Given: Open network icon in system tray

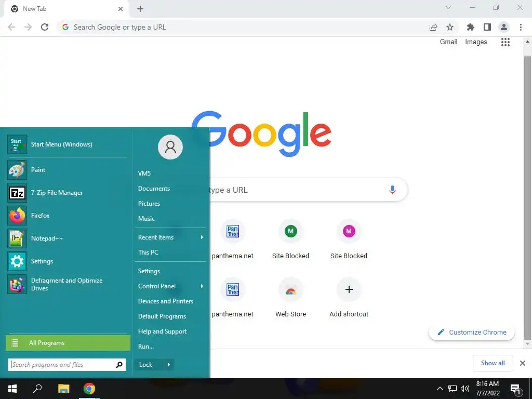Looking at the screenshot, I should click(x=453, y=389).
